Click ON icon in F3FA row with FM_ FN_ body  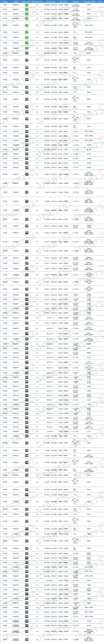tap(27, 87)
